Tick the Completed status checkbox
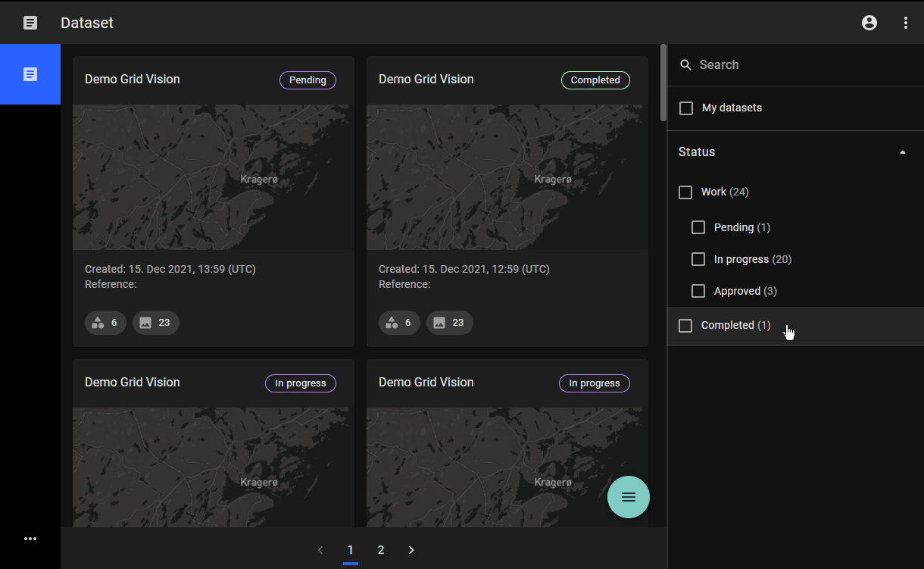Viewport: 924px width, 569px height. point(685,326)
